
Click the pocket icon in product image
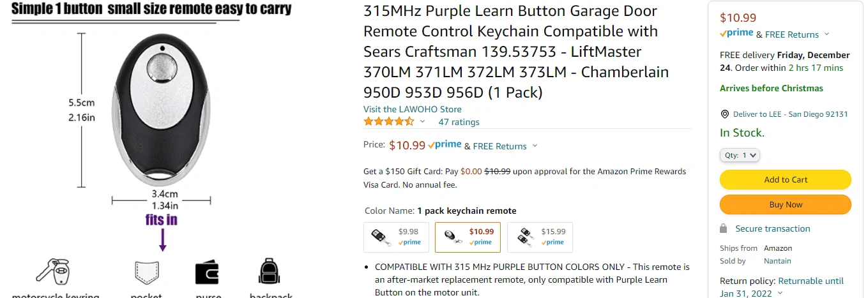(x=146, y=272)
